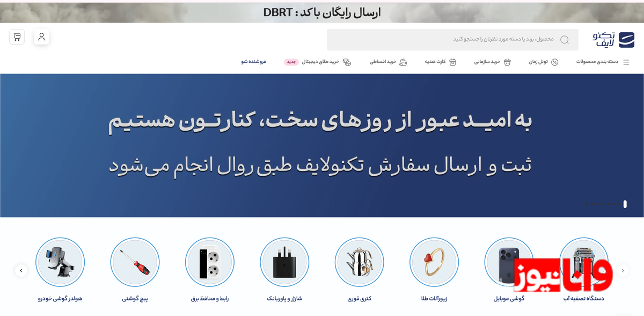Click the user account profile icon
This screenshot has height=316, width=644.
[42, 37]
